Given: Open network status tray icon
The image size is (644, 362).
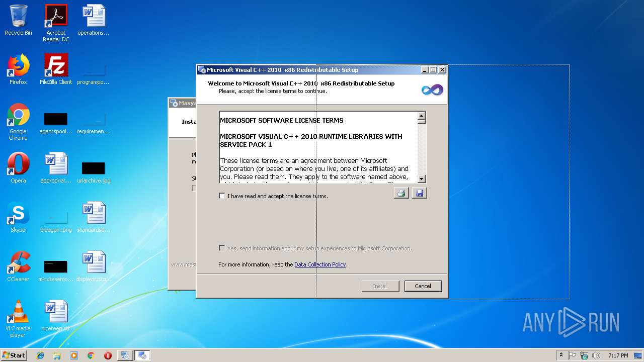Looking at the screenshot, I should 584,355.
